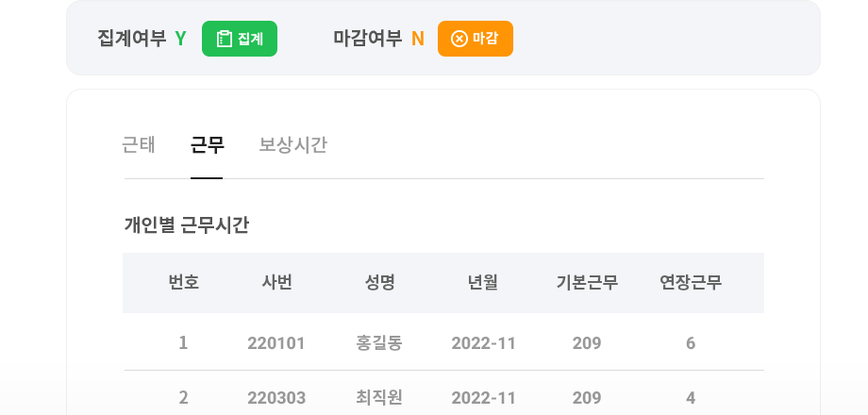
Task: Switch to the 근태 tab
Action: 139,145
